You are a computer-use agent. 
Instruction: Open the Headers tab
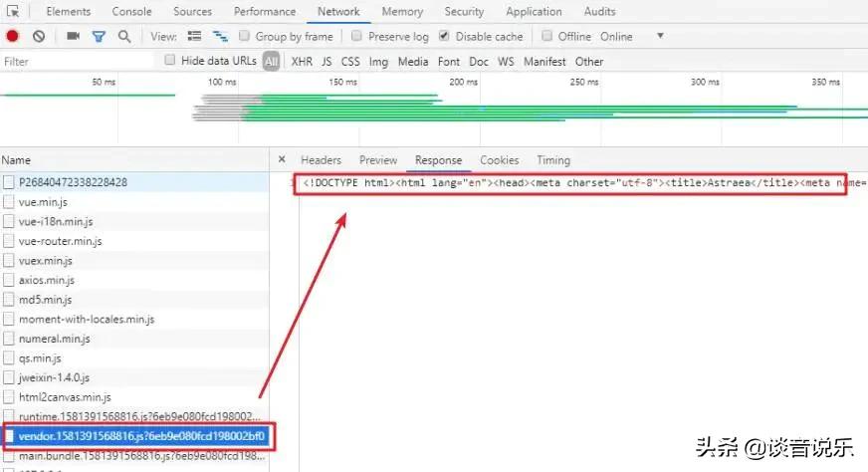[321, 160]
